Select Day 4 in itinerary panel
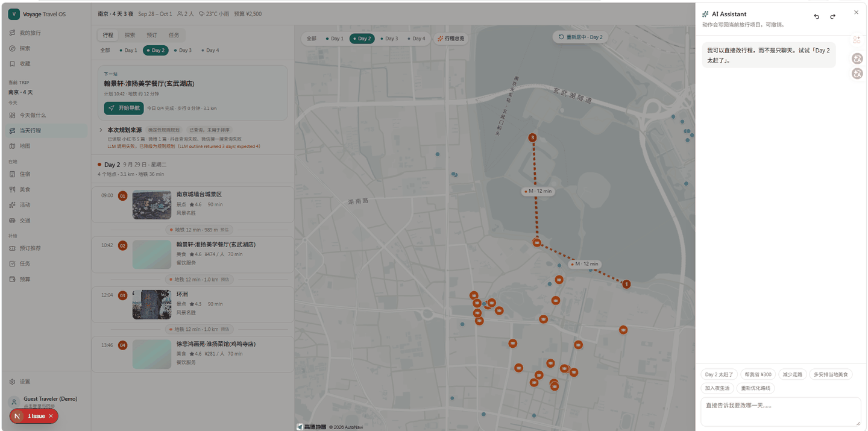 [x=210, y=51]
